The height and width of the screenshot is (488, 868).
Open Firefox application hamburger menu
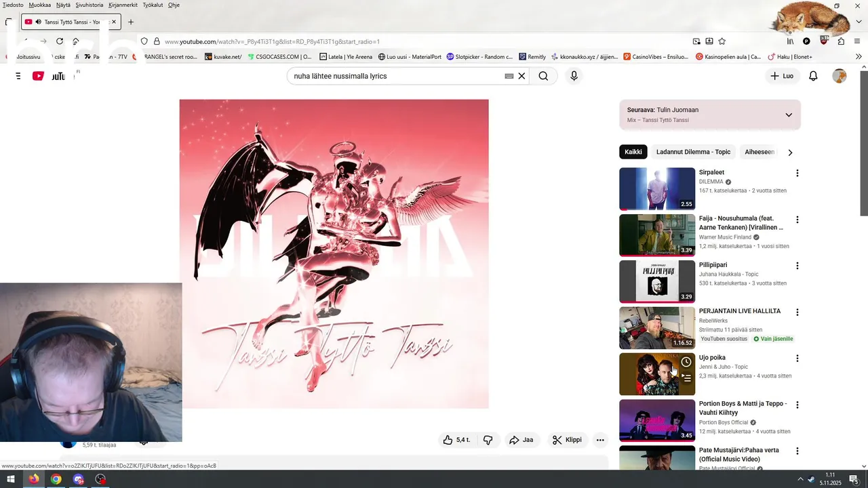(x=858, y=41)
